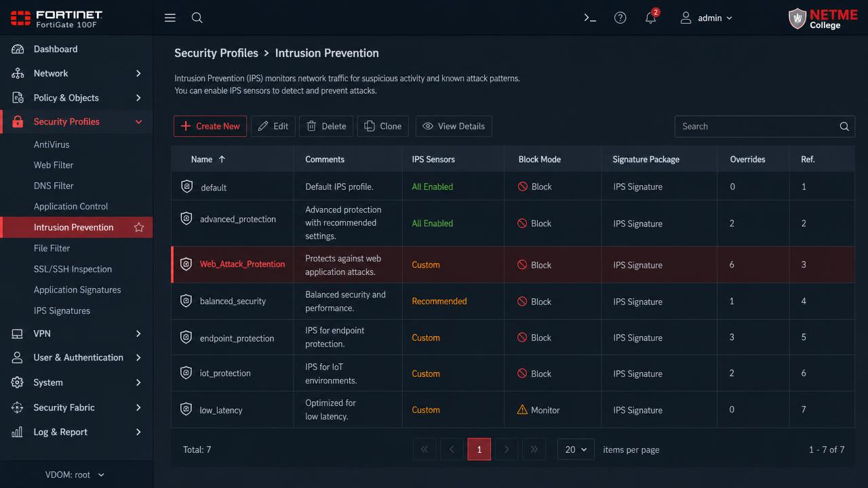Viewport: 868px width, 488px height.
Task: Click the Security Profiles breadcrumb link
Action: pyautogui.click(x=216, y=53)
